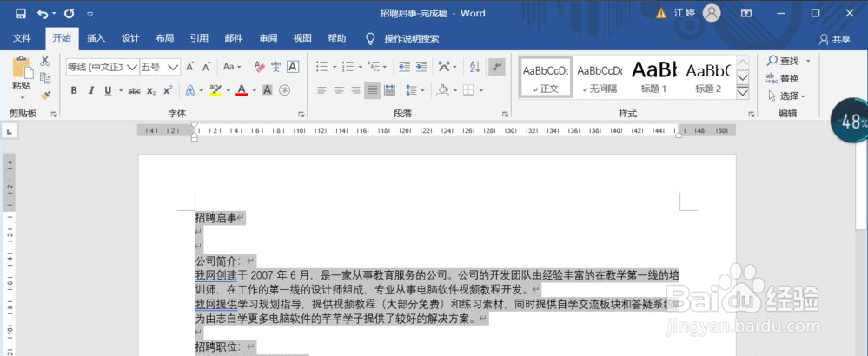
Task: Apply distributed alignment
Action: click(389, 90)
